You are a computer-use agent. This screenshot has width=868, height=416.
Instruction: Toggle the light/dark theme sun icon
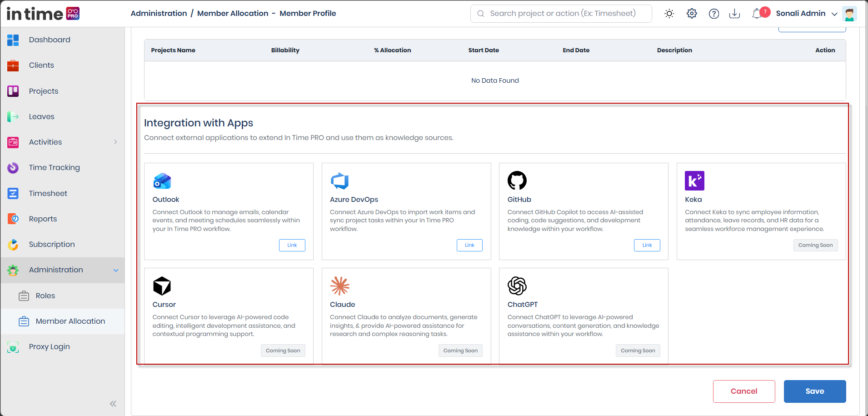669,14
